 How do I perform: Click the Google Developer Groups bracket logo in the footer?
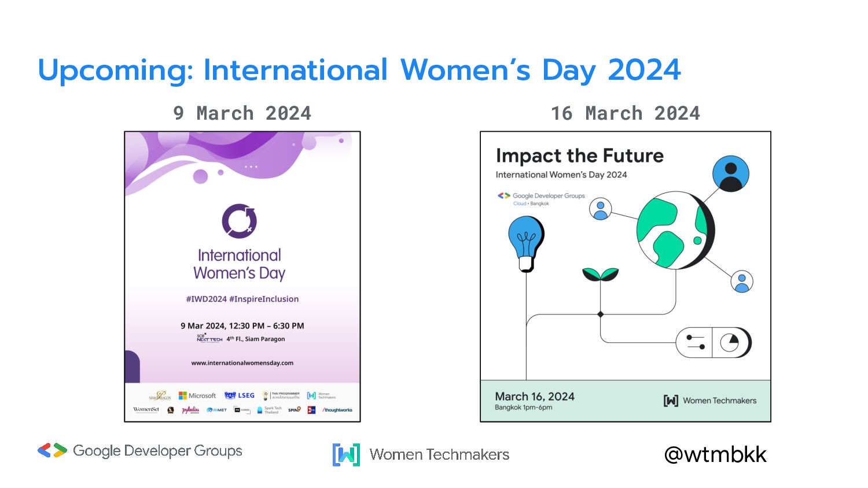pos(52,450)
